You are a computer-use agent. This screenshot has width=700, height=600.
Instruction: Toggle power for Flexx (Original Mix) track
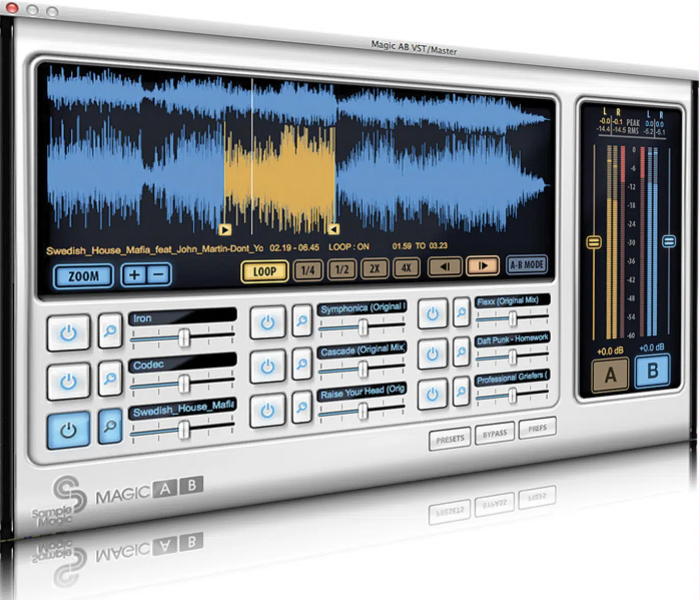click(x=433, y=313)
